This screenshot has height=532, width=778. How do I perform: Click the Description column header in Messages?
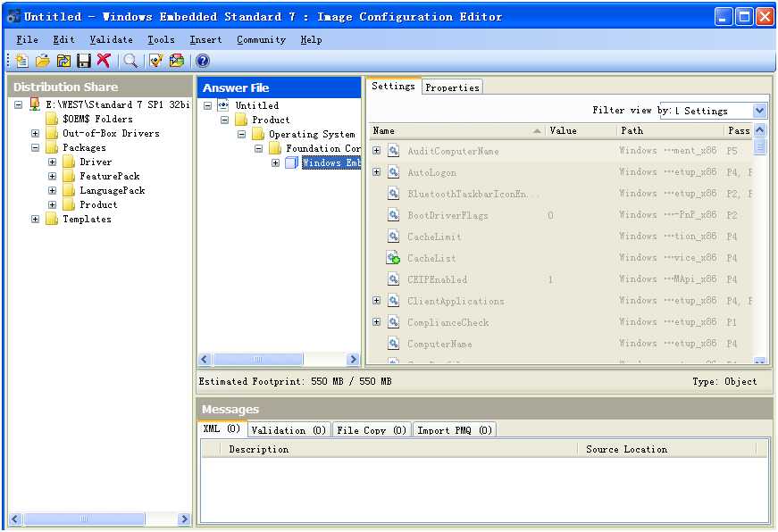tap(399, 449)
